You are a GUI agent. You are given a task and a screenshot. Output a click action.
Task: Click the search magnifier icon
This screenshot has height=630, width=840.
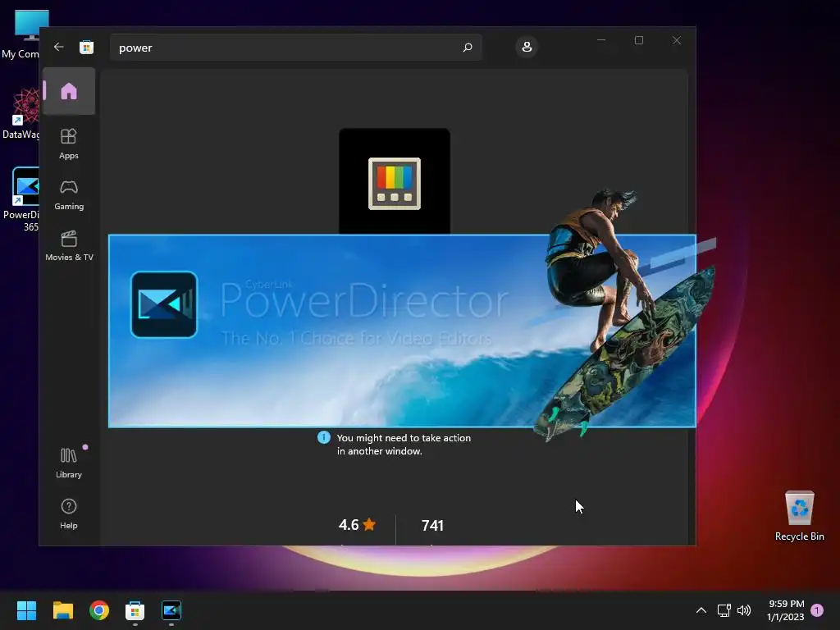[467, 47]
